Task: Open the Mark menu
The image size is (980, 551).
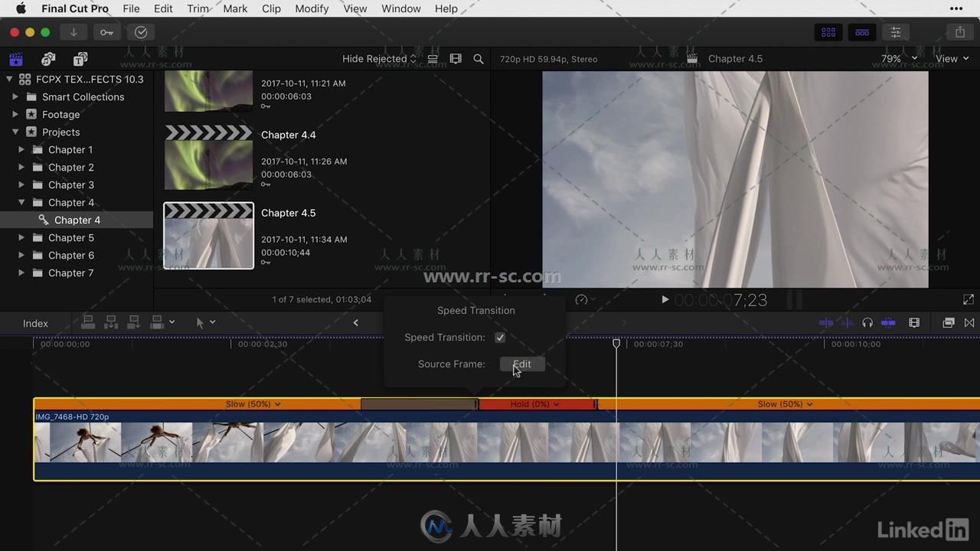Action: coord(235,8)
